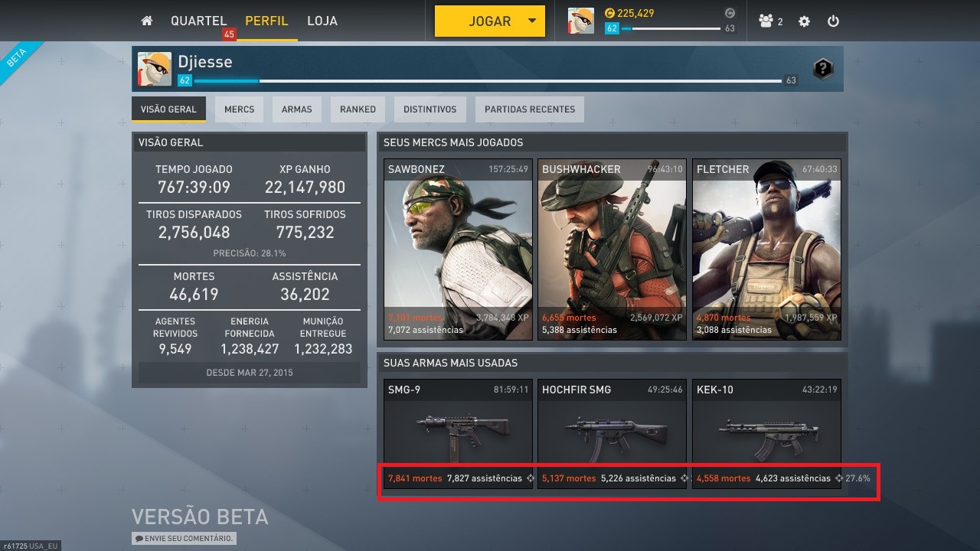Click the player avatar in top bar
This screenshot has height=551, width=980.
[x=581, y=21]
